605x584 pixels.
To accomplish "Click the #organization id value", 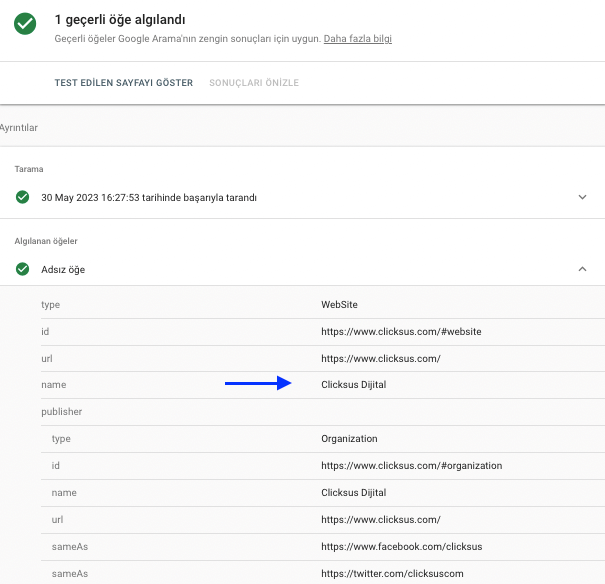I will tap(412, 466).
